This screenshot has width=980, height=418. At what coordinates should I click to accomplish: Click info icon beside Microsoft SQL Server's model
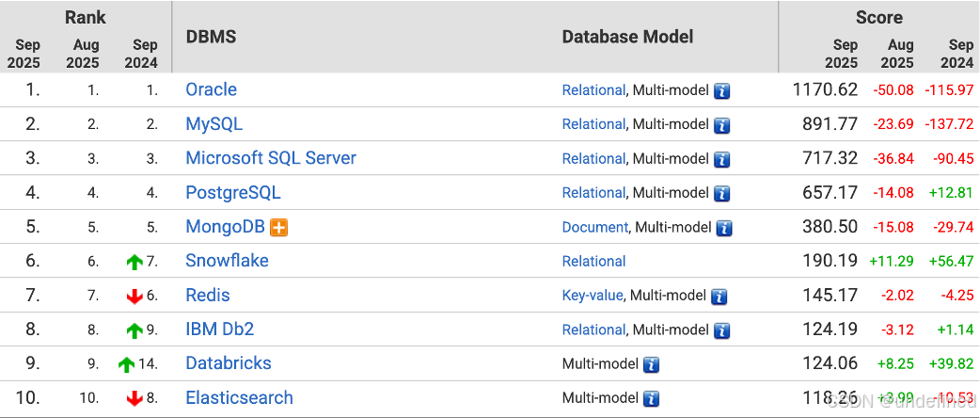721,159
